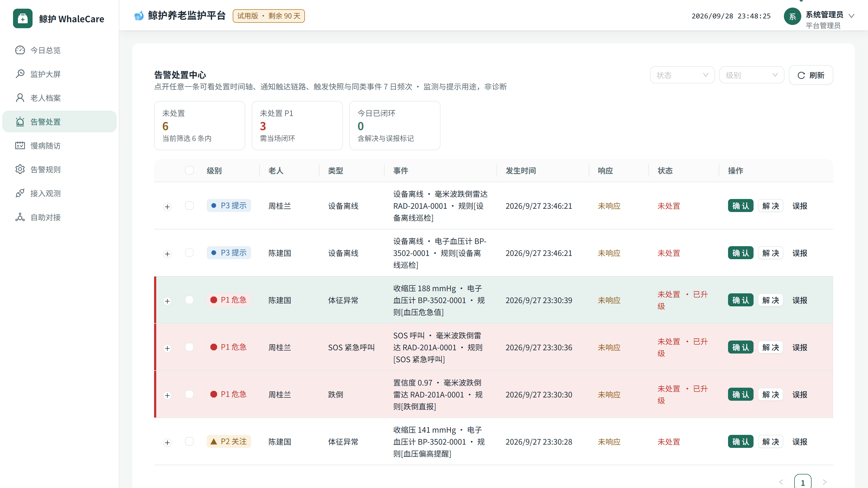The image size is (868, 488).
Task: Click 解决 for SOS 紧急呼叫 alert
Action: (x=771, y=347)
